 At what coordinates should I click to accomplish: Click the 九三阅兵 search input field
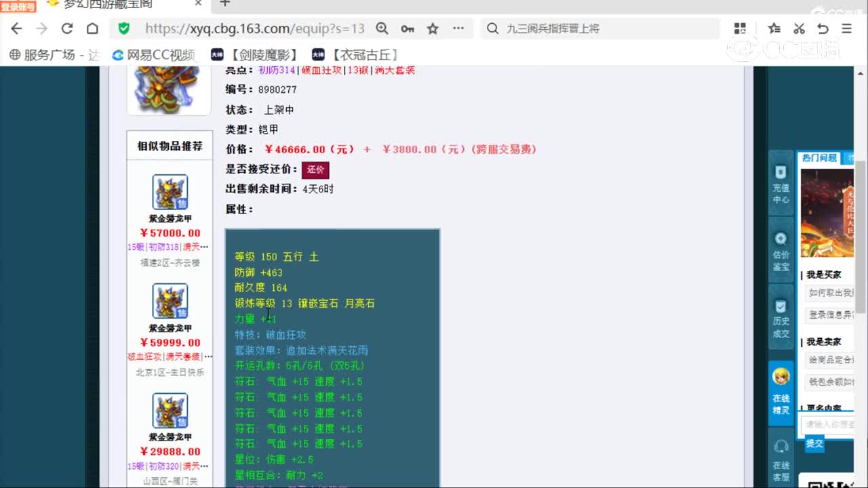(x=604, y=28)
